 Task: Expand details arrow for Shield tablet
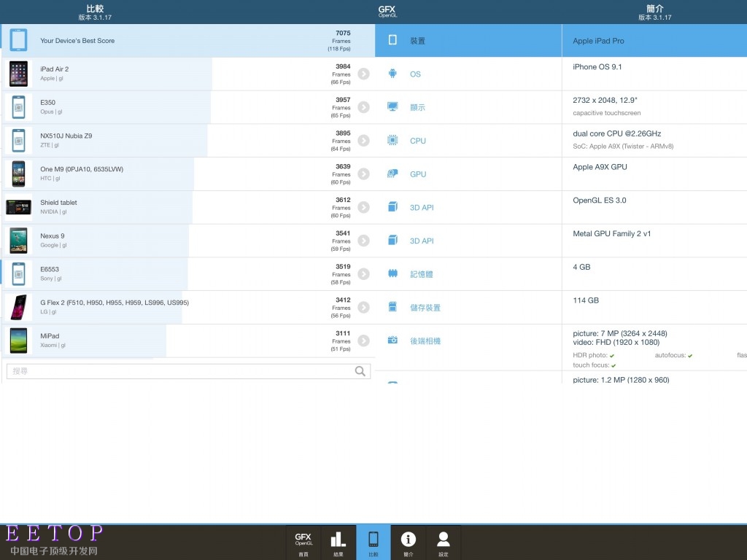pyautogui.click(x=363, y=207)
